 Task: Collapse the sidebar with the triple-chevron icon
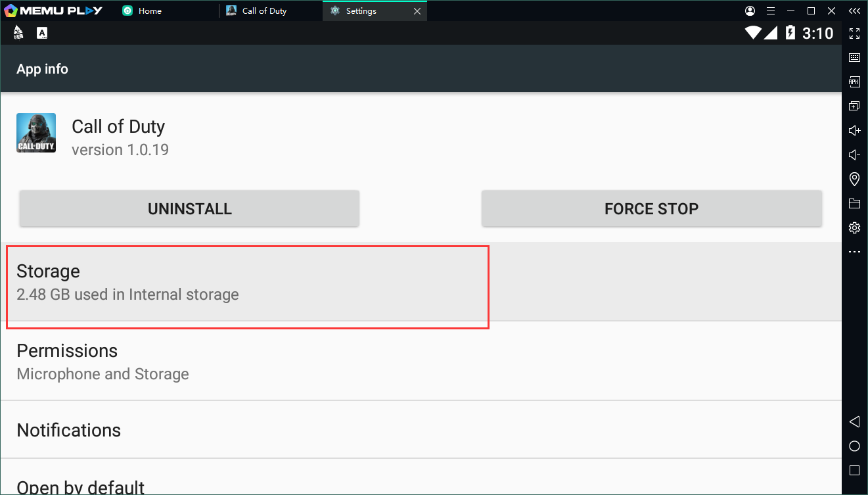coord(854,11)
